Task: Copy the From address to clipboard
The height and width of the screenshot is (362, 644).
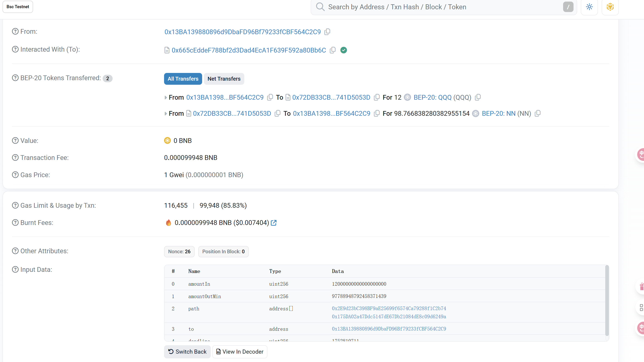Action: 327,32
